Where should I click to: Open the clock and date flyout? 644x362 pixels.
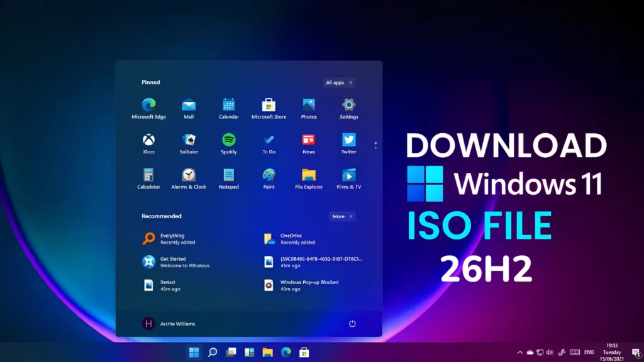[x=611, y=352]
